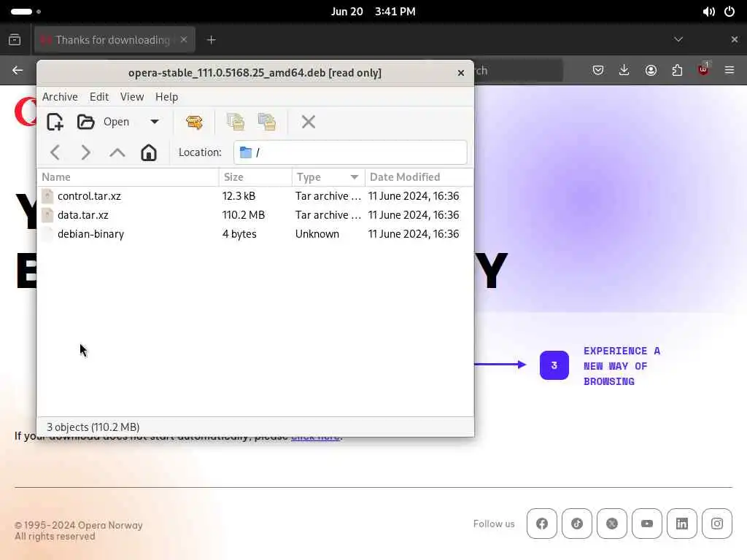
Task: Go back in the browser
Action: tap(18, 71)
